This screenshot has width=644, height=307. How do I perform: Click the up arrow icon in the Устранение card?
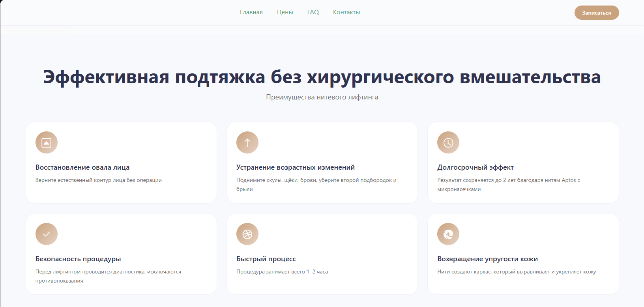(247, 142)
